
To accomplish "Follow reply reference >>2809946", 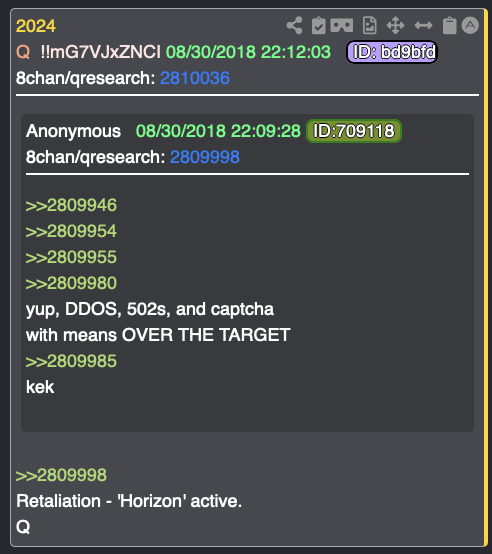I will pyautogui.click(x=71, y=205).
